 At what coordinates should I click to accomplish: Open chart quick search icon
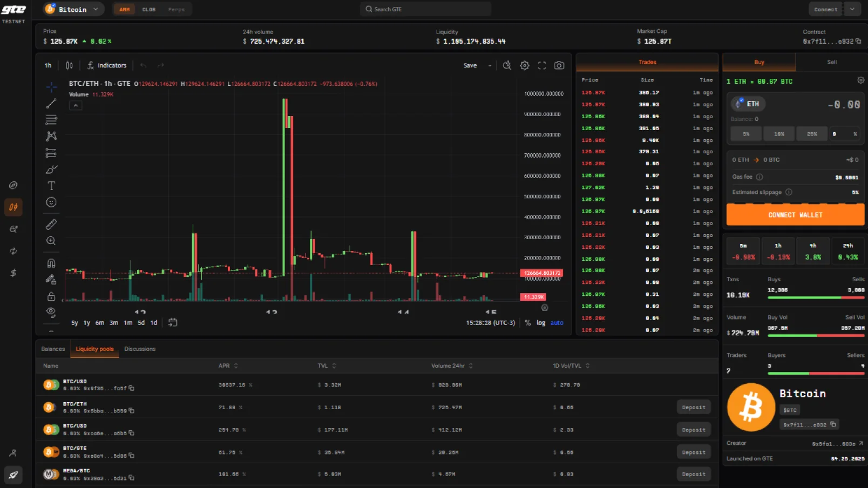coord(507,65)
